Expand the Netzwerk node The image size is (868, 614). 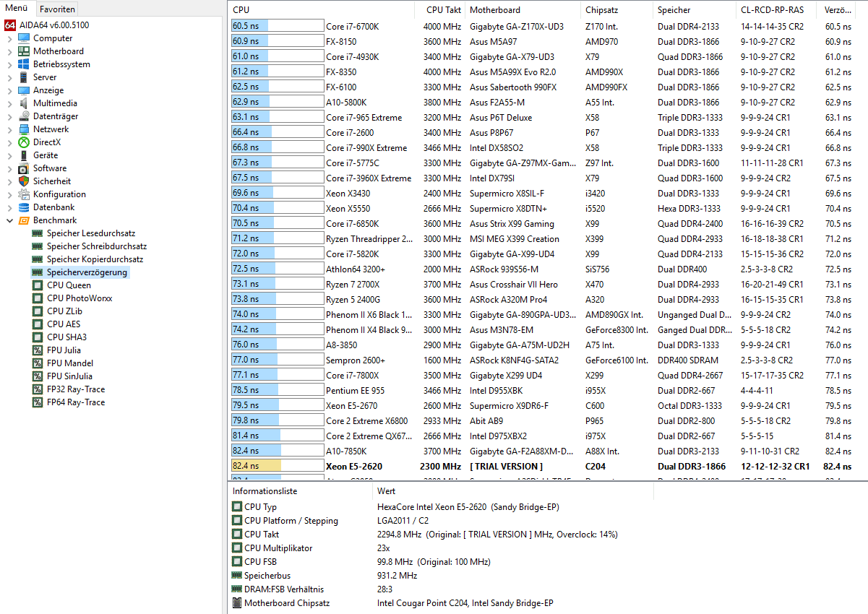[x=9, y=129]
